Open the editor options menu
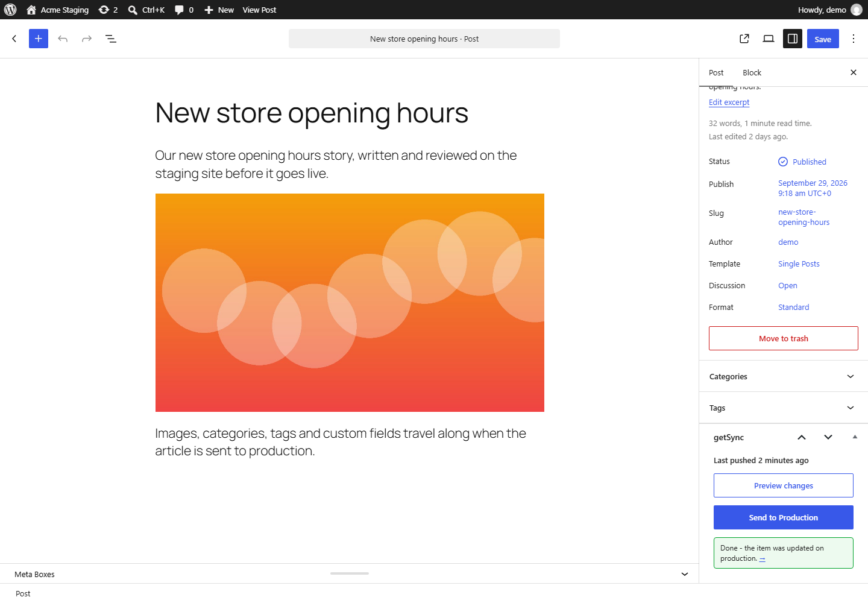The image size is (868, 603). click(854, 39)
